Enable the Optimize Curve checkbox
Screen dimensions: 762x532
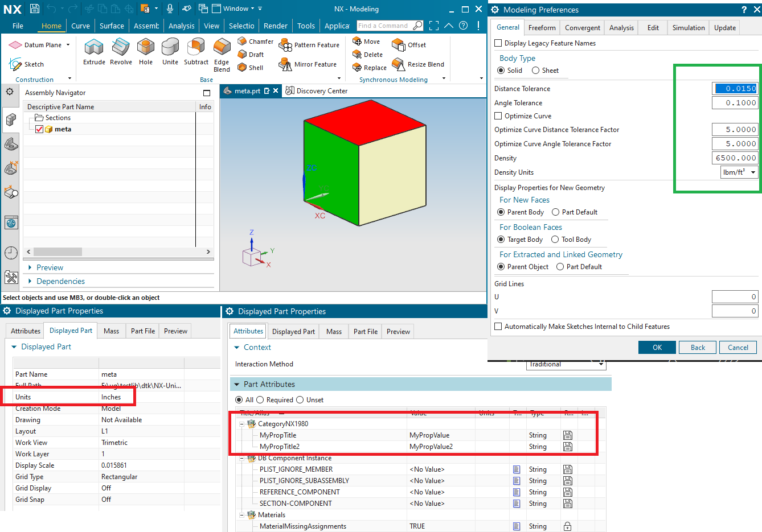pos(498,116)
